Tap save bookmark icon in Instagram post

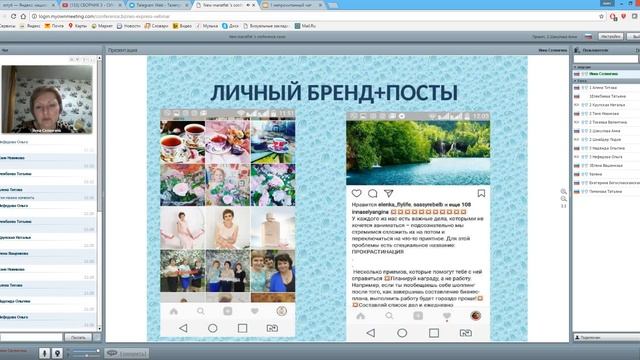pyautogui.click(x=481, y=193)
